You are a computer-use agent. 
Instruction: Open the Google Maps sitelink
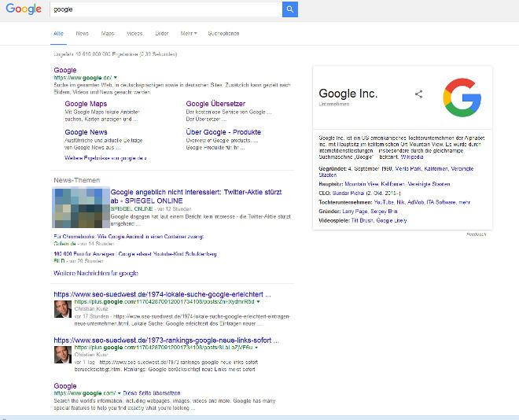click(x=86, y=104)
